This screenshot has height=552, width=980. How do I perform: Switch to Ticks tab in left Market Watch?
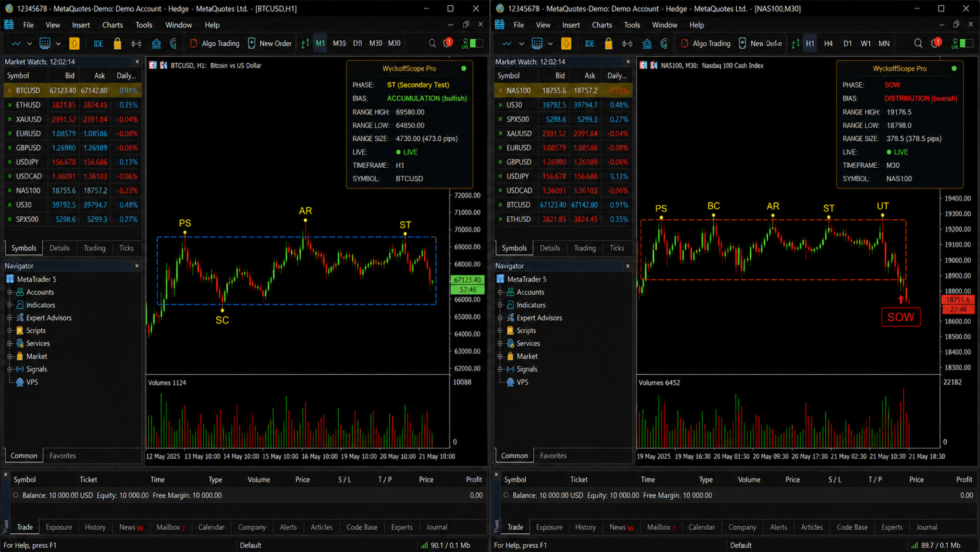click(126, 248)
